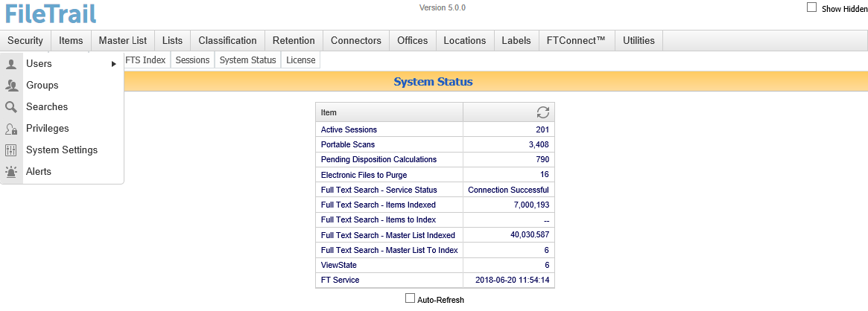Viewport: 868px width, 311px height.
Task: Click the value 16 for Files to Purge
Action: [x=545, y=175]
